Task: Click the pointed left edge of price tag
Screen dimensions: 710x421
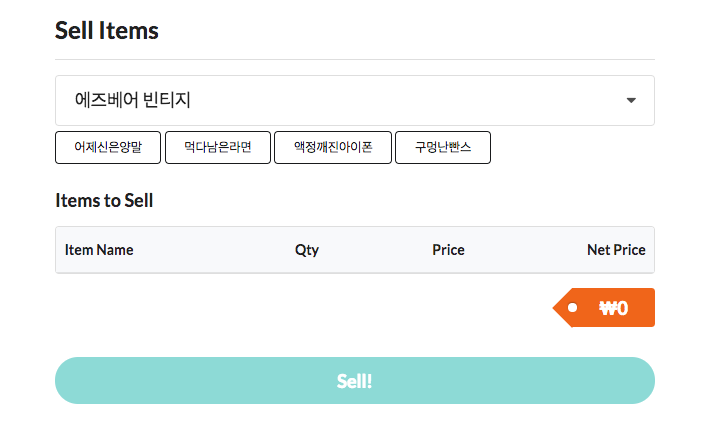Action: point(557,308)
